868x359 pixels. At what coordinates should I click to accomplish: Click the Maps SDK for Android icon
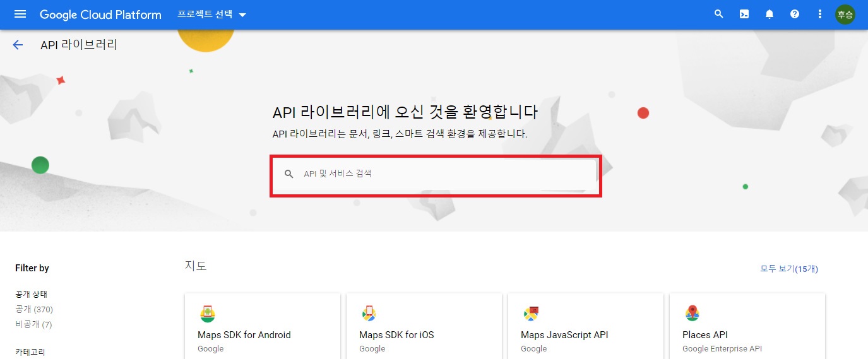coord(208,313)
